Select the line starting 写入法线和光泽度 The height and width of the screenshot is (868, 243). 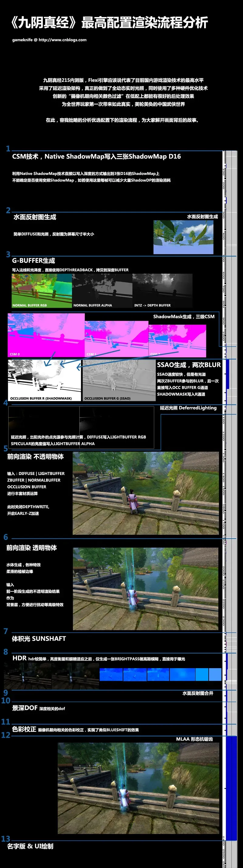(70, 270)
